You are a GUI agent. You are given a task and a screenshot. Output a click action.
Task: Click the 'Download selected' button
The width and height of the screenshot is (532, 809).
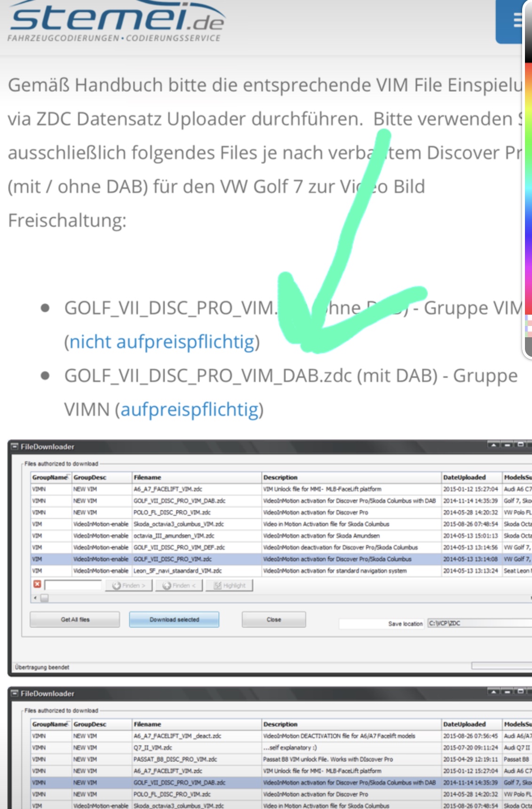pos(174,619)
